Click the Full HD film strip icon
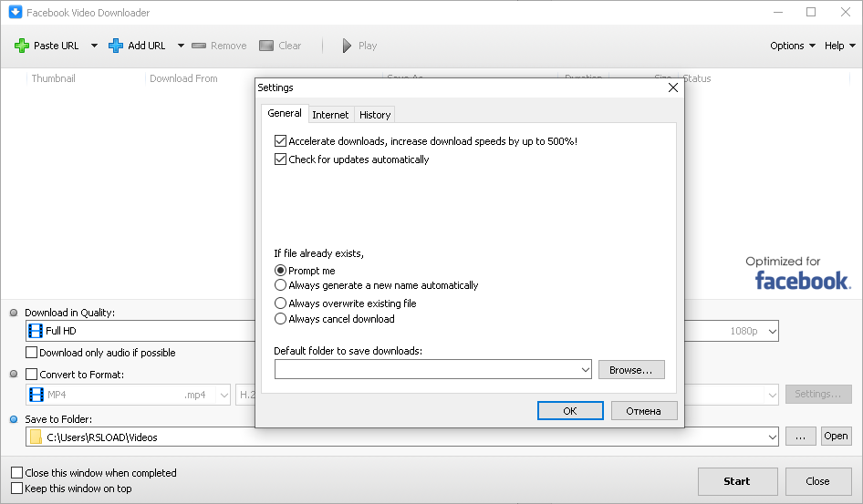This screenshot has width=863, height=504. [x=36, y=331]
